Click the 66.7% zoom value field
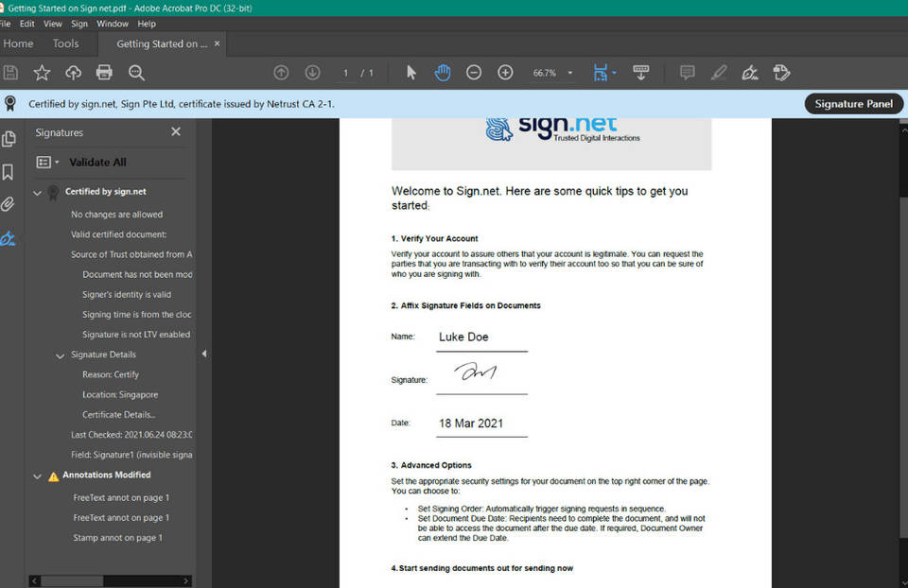Image resolution: width=908 pixels, height=588 pixels. tap(545, 73)
